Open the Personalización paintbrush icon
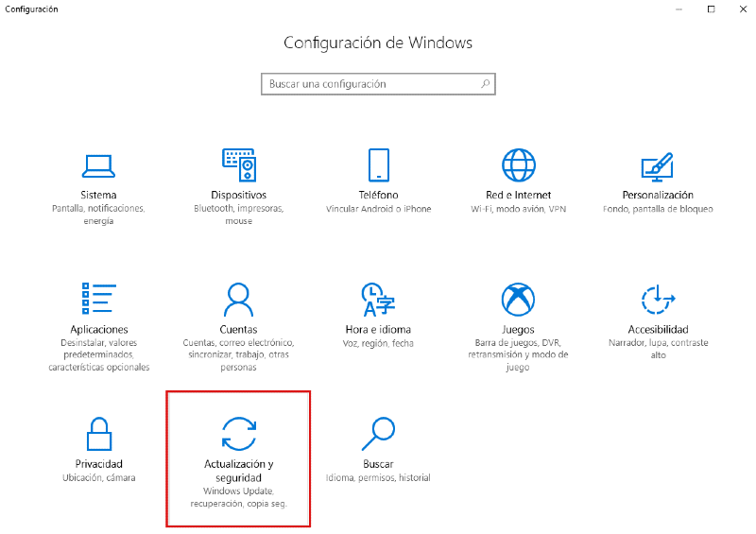This screenshot has width=756, height=534. pyautogui.click(x=658, y=167)
